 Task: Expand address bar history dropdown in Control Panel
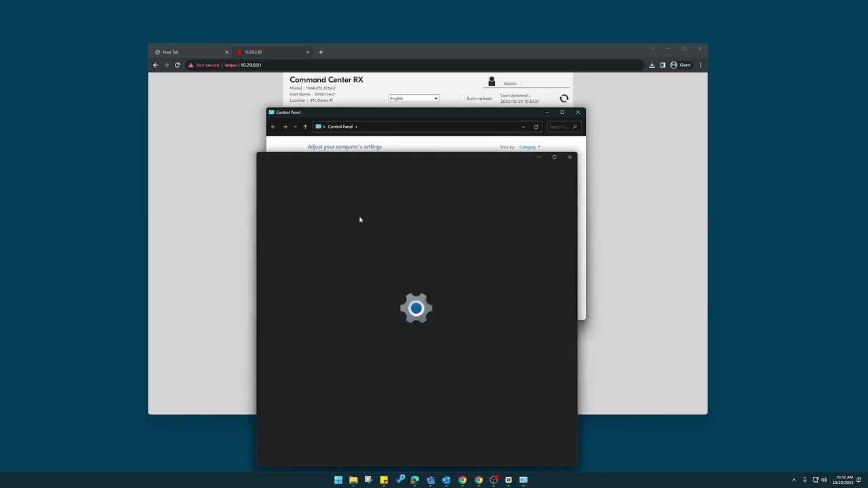[523, 127]
